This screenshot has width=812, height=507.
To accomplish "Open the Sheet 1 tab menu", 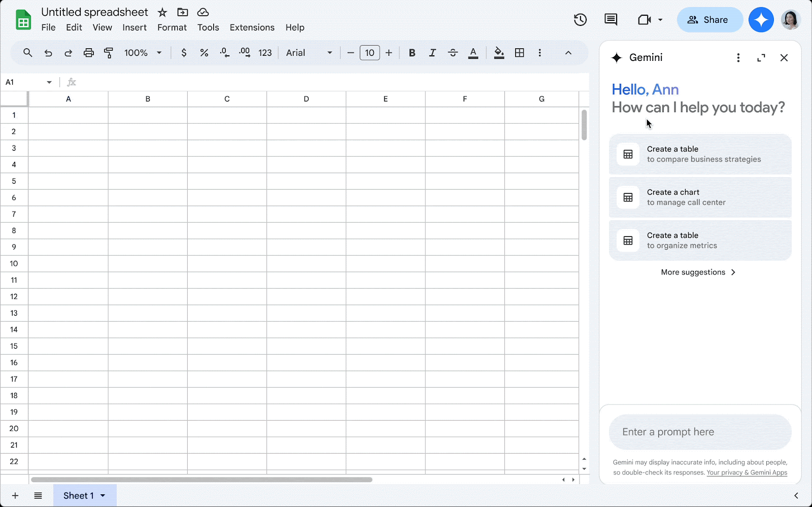I will pos(103,495).
